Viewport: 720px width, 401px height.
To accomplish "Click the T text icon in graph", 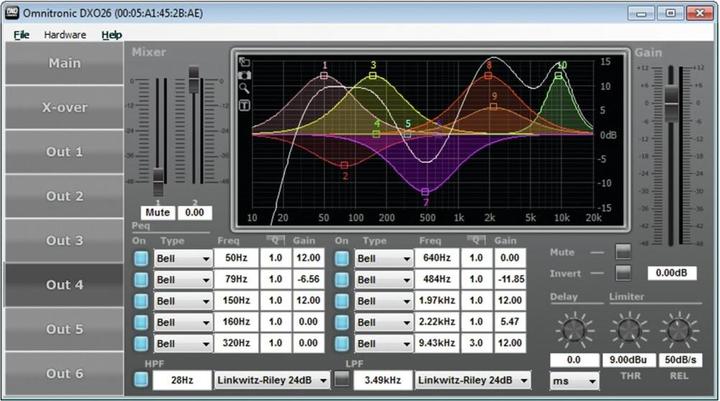I will [x=244, y=104].
